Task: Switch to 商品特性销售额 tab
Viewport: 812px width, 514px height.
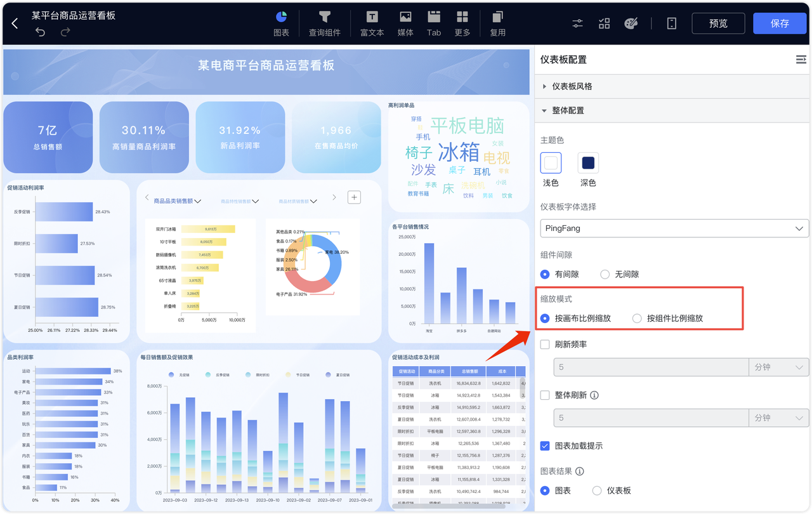Action: (x=235, y=201)
